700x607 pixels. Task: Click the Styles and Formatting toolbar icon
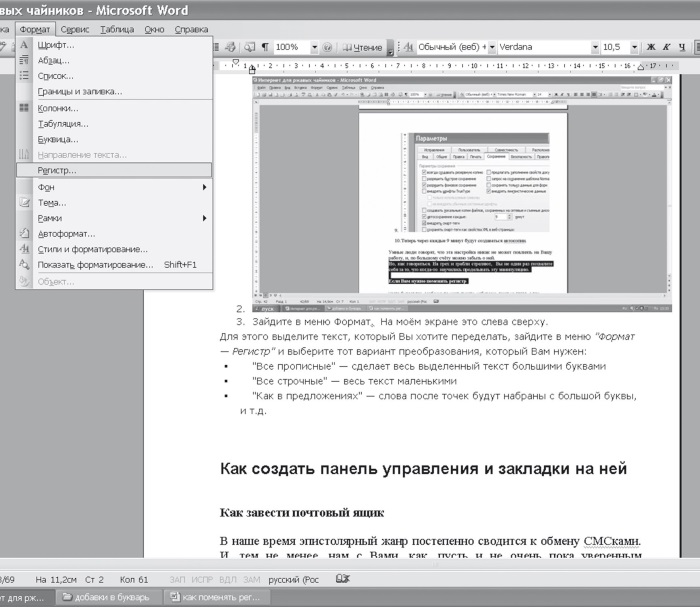click(408, 47)
